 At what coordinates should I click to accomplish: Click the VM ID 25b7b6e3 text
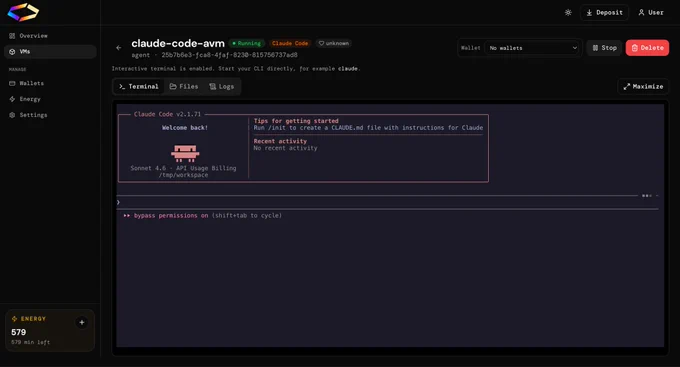point(229,55)
